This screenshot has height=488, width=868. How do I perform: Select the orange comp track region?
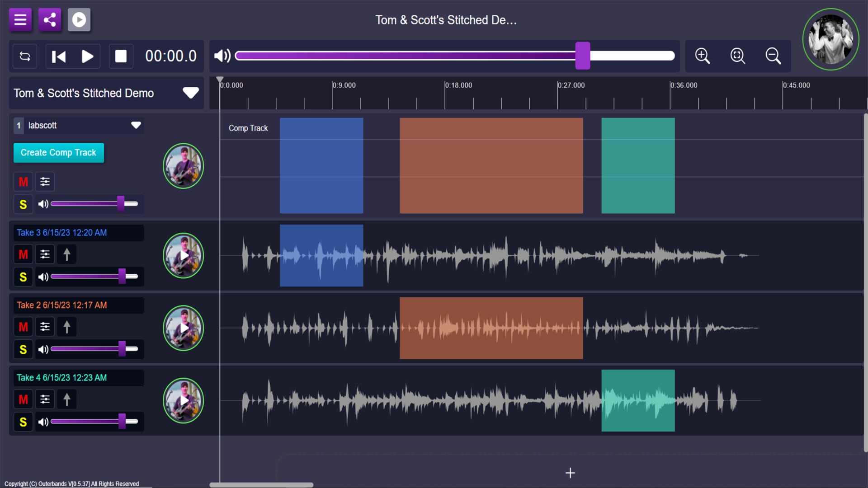point(491,166)
